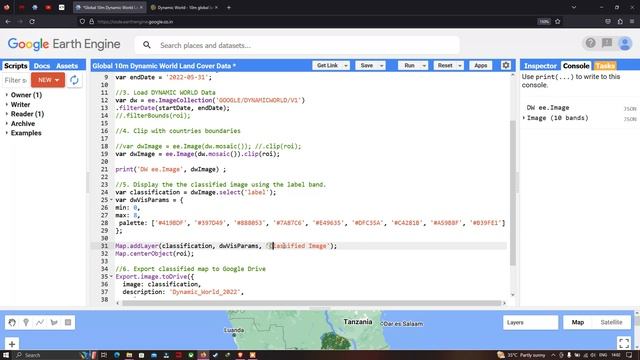Click the code editor vertical scrollbar
This screenshot has width=640, height=360.
[x=513, y=192]
